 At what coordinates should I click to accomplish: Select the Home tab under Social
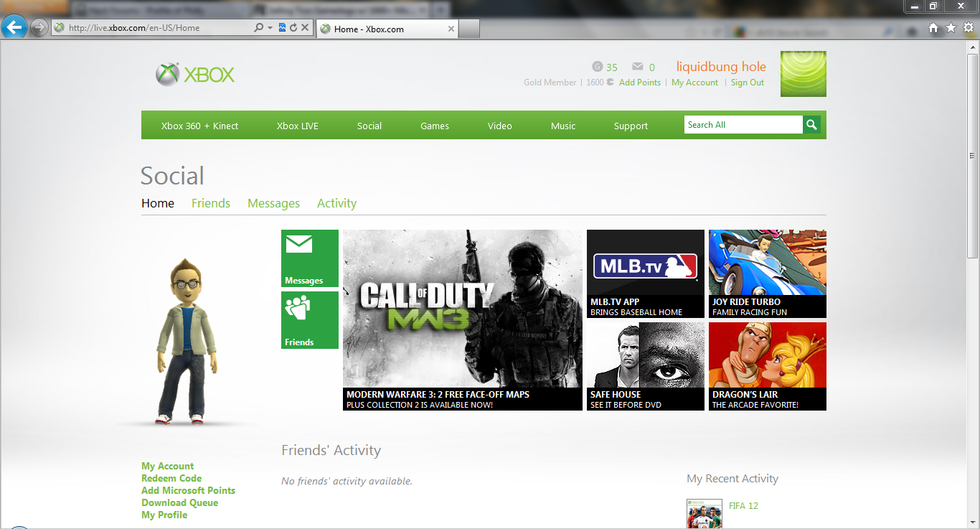[x=158, y=203]
